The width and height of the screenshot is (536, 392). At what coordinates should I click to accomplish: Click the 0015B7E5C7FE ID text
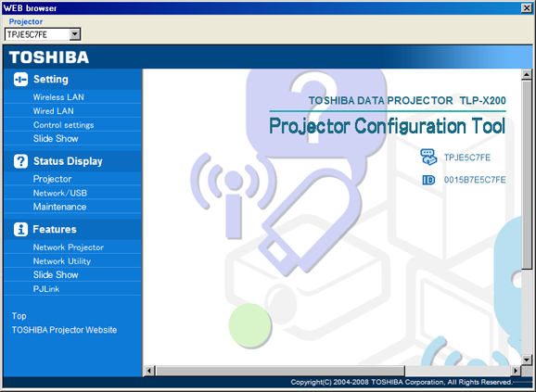click(475, 180)
